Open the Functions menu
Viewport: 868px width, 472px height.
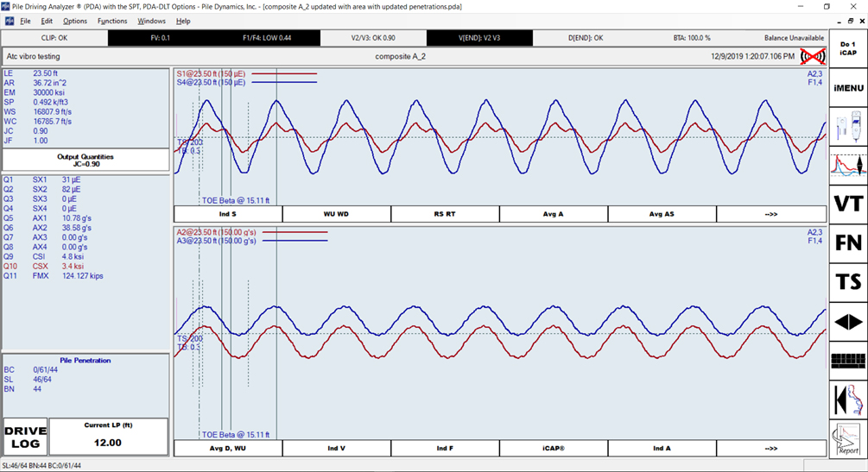click(112, 21)
